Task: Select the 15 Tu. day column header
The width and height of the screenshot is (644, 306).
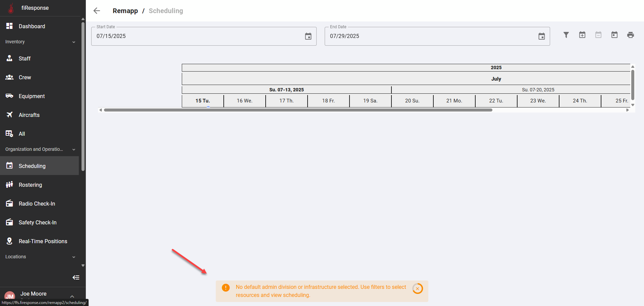Action: (x=203, y=101)
